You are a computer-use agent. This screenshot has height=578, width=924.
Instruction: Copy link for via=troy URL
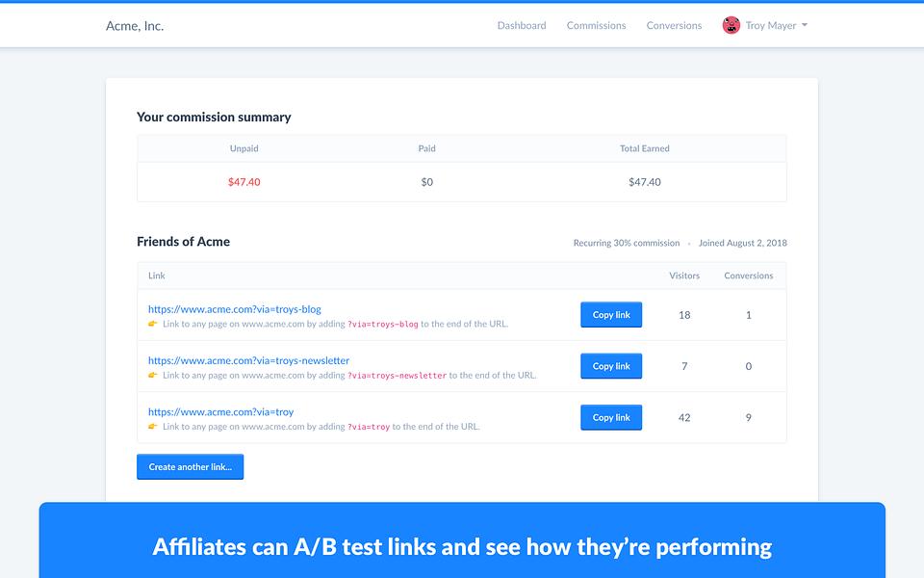[611, 417]
